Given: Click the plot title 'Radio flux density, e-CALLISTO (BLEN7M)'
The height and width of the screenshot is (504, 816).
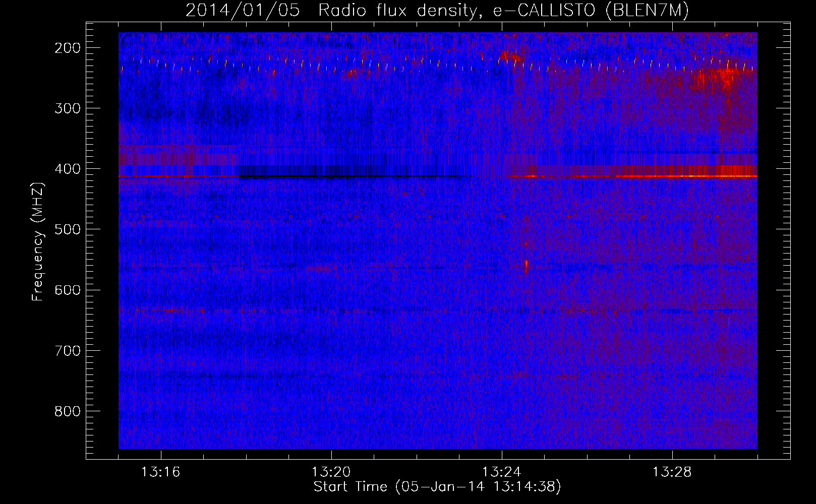Looking at the screenshot, I should click(503, 11).
